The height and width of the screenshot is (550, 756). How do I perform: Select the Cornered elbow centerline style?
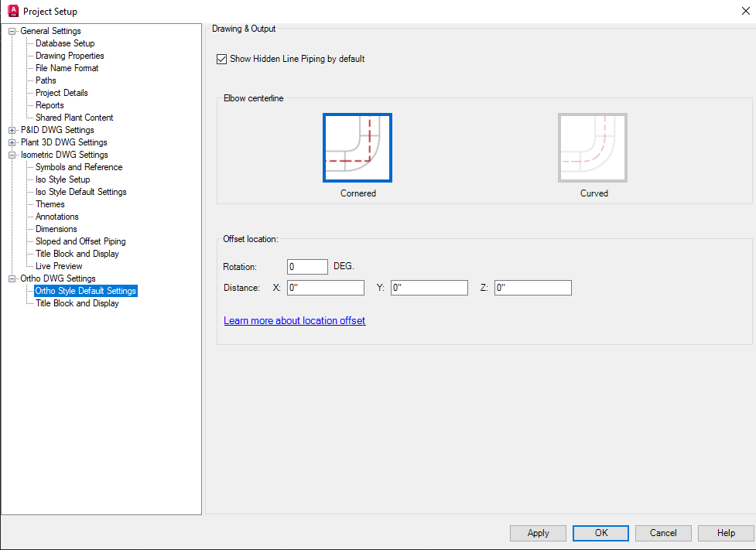point(357,147)
